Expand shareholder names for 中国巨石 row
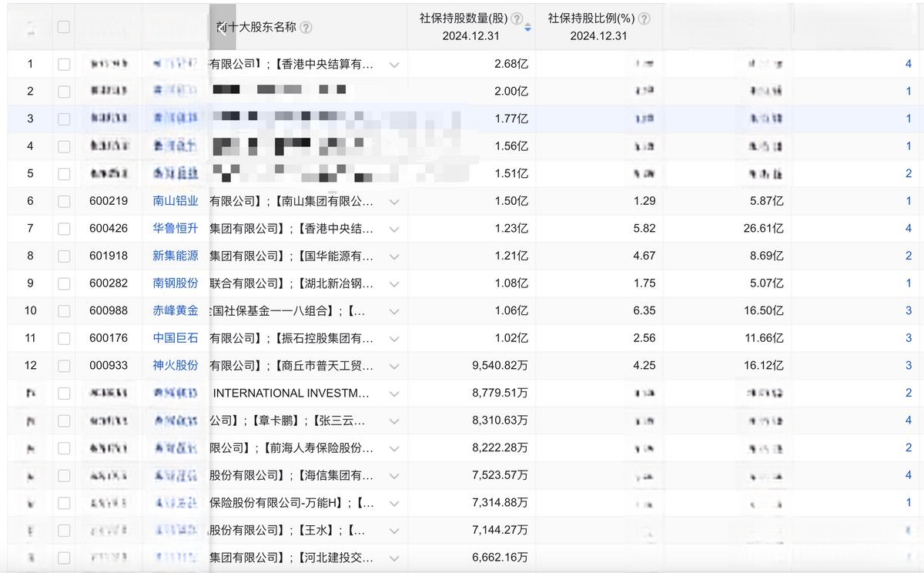924x573 pixels. click(394, 339)
